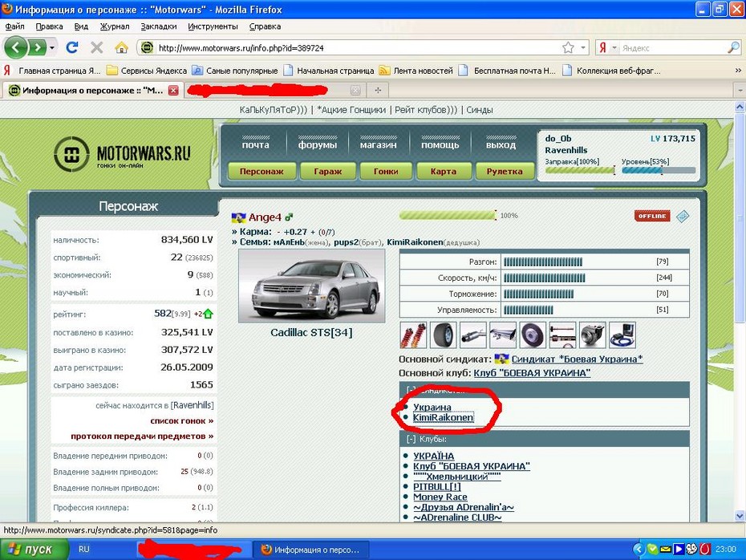The height and width of the screenshot is (560, 746).
Task: Click the green rating up arrow
Action: (x=208, y=314)
